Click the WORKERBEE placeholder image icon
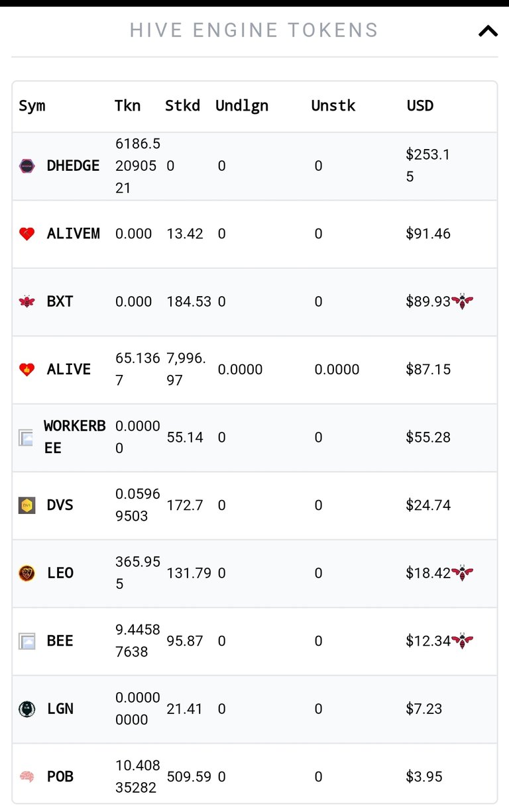Viewport: 509px width, 812px height. click(x=26, y=437)
